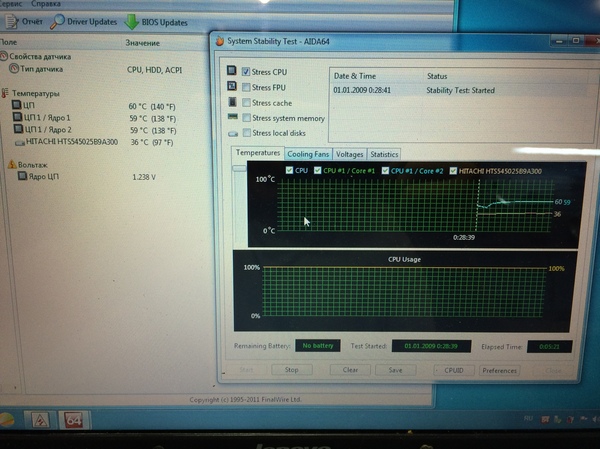Toggle the CPU #1 / Core #1 graph checkbox
Image resolution: width=600 pixels, height=449 pixels.
[x=317, y=171]
